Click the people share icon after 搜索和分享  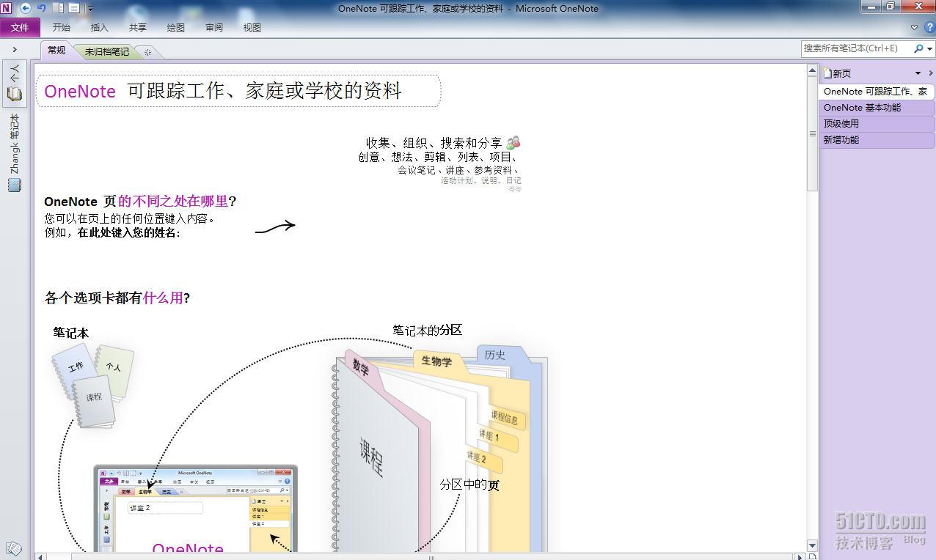click(513, 142)
